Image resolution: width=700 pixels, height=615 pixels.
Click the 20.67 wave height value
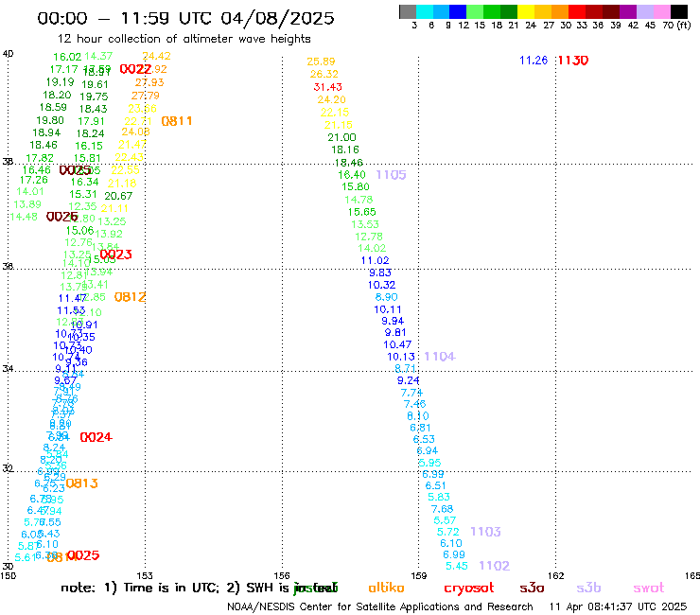118,196
